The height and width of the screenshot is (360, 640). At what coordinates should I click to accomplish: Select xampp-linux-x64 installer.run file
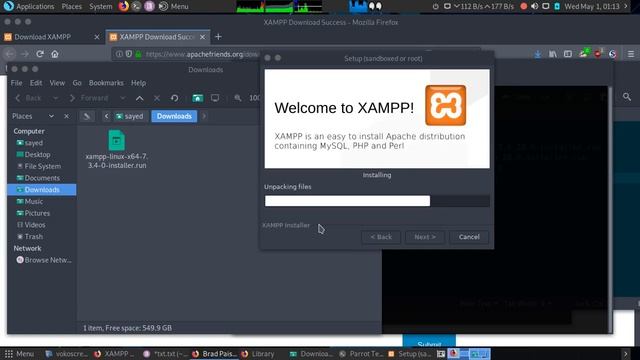(116, 150)
